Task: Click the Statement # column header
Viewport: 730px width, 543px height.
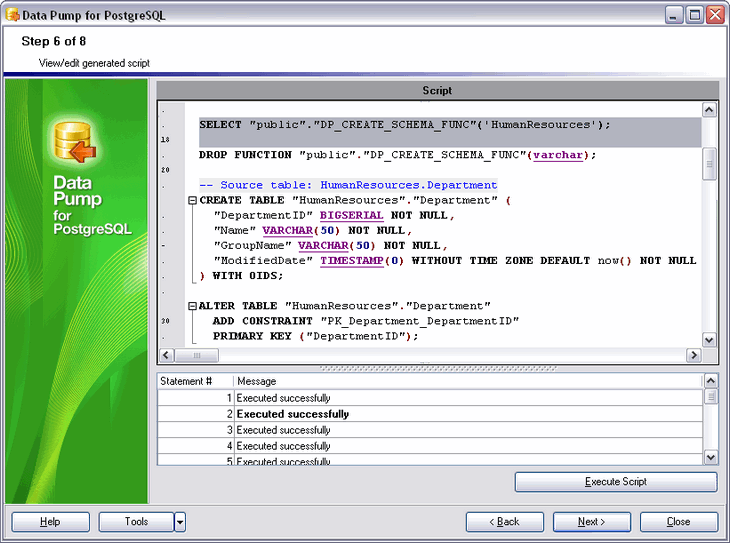Action: [x=195, y=381]
